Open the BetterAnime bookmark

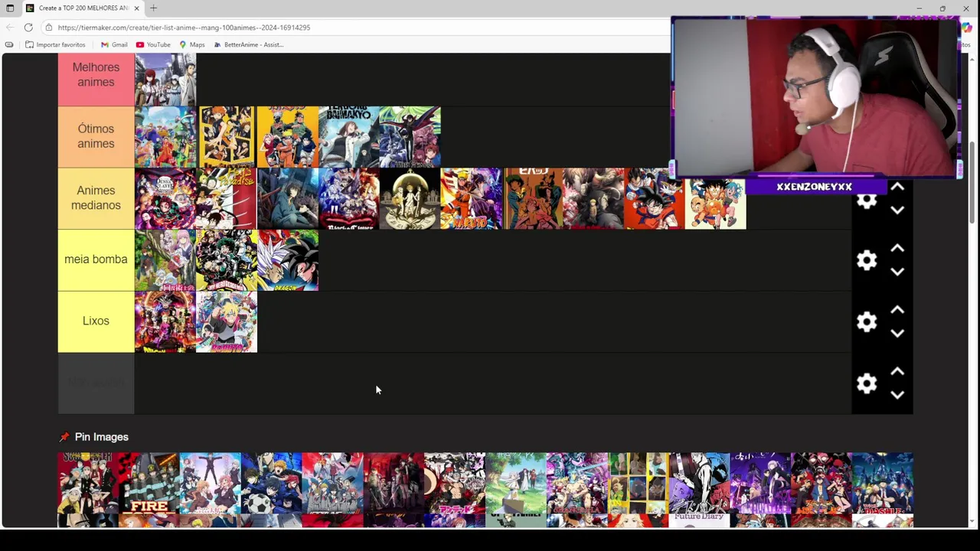click(248, 44)
